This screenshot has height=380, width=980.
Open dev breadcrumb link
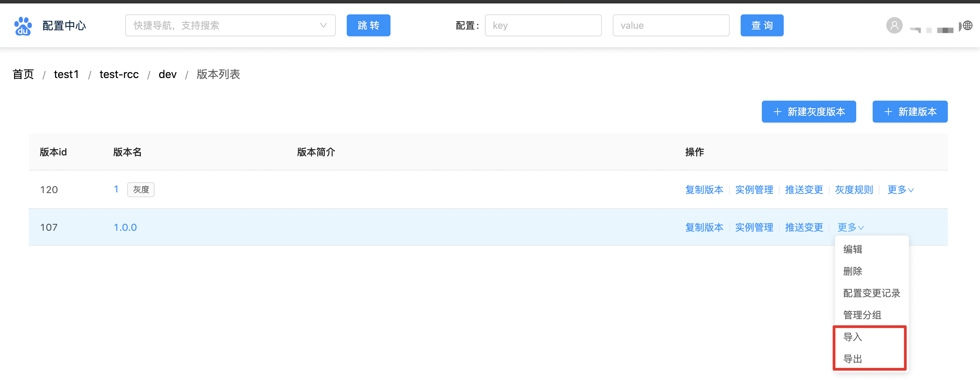pyautogui.click(x=168, y=74)
